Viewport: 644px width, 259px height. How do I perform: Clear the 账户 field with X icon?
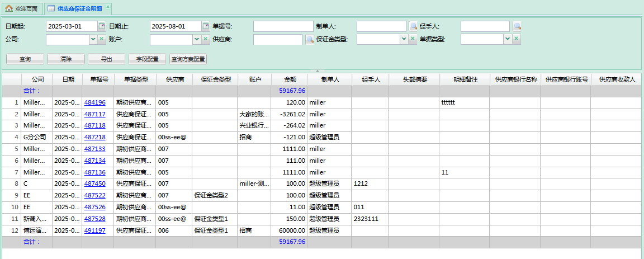pos(206,40)
